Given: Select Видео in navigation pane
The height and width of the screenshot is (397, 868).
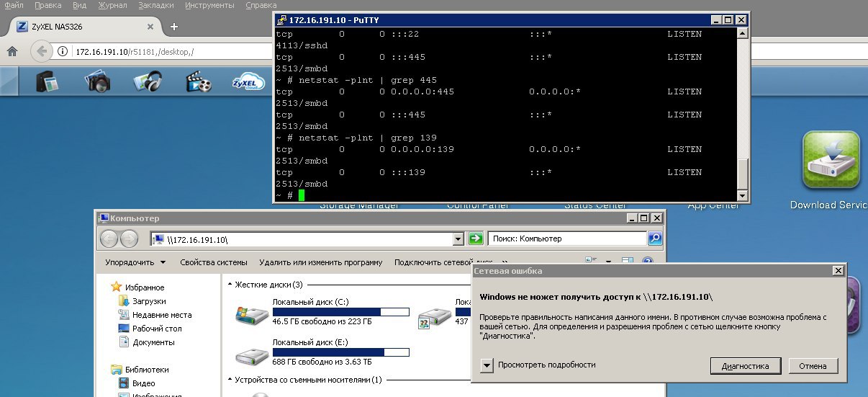Looking at the screenshot, I should click(137, 383).
